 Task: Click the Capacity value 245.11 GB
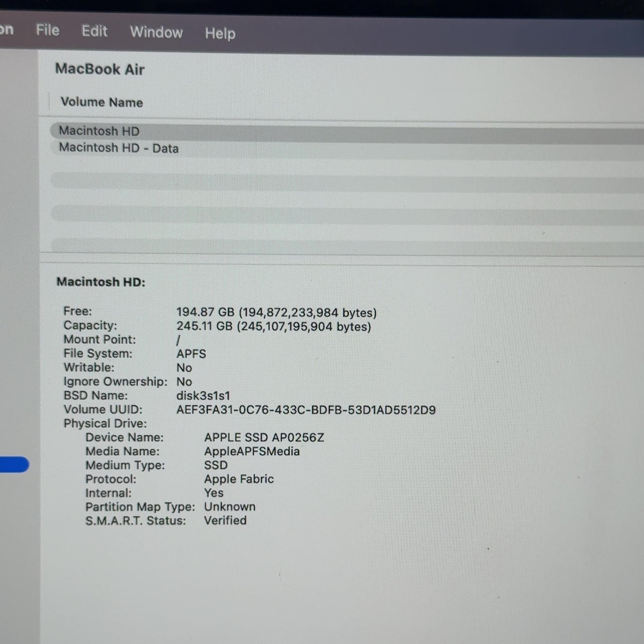(x=274, y=326)
